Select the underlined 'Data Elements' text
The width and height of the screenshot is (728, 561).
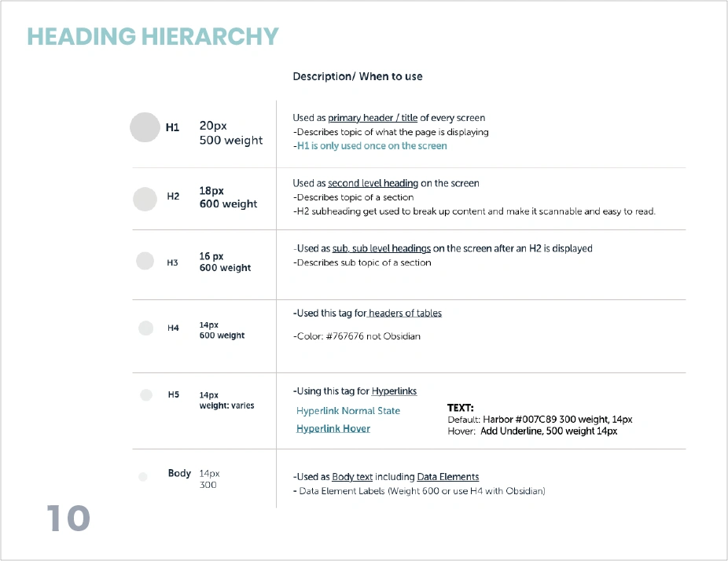(447, 477)
